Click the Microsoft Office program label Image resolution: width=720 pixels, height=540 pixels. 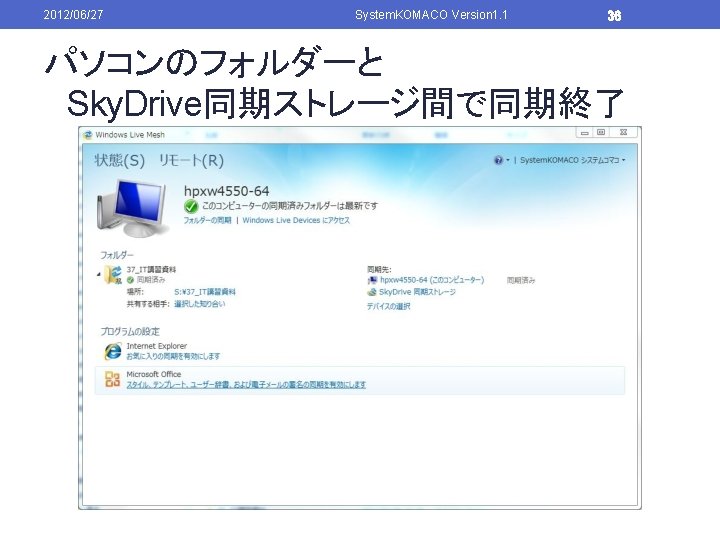pos(154,374)
